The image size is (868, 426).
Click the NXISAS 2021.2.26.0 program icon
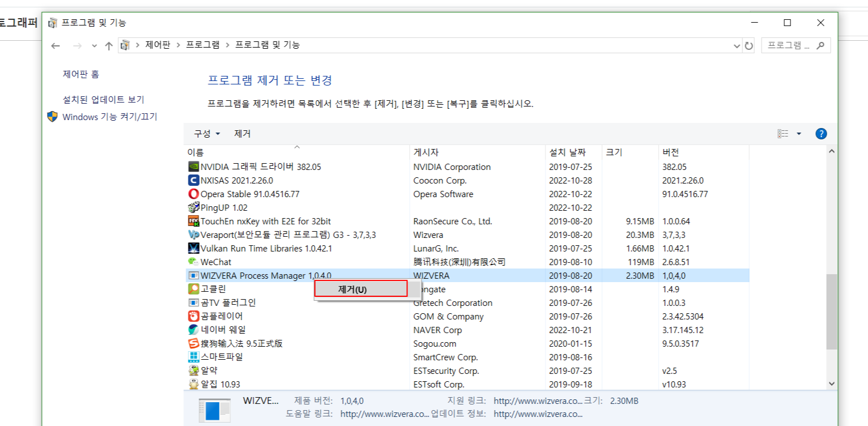[194, 181]
